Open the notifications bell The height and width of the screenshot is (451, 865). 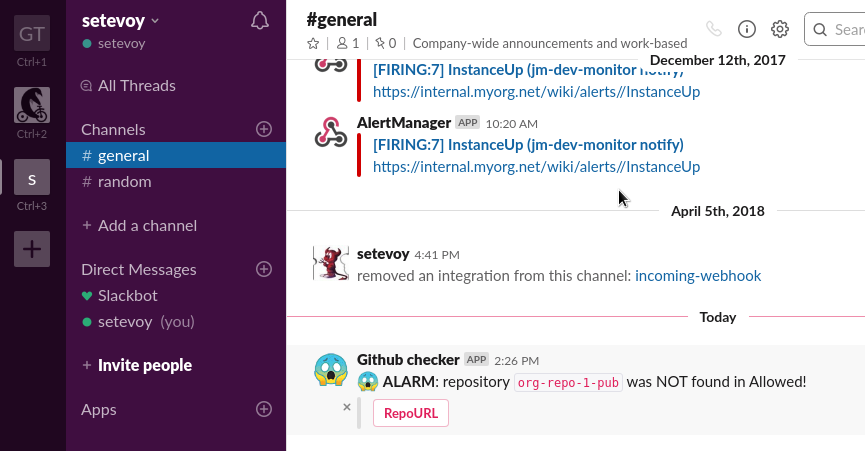click(260, 21)
